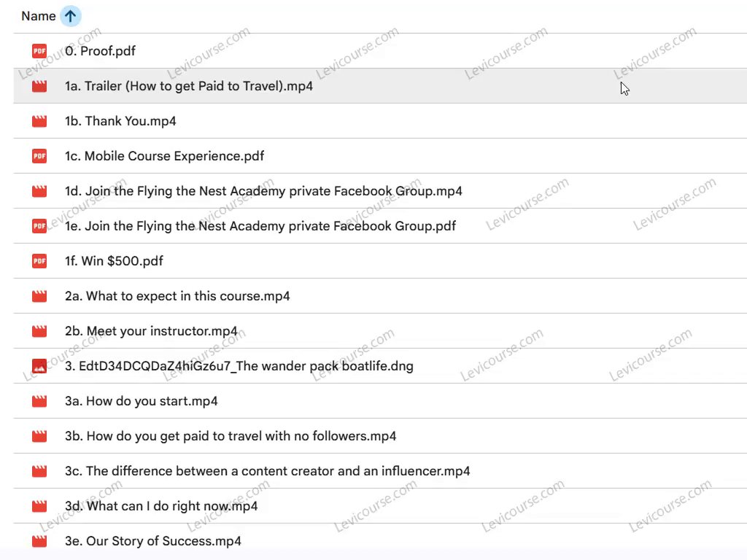This screenshot has width=747, height=560.
Task: Select 2a. What to expect in this course.mp4
Action: click(x=177, y=296)
